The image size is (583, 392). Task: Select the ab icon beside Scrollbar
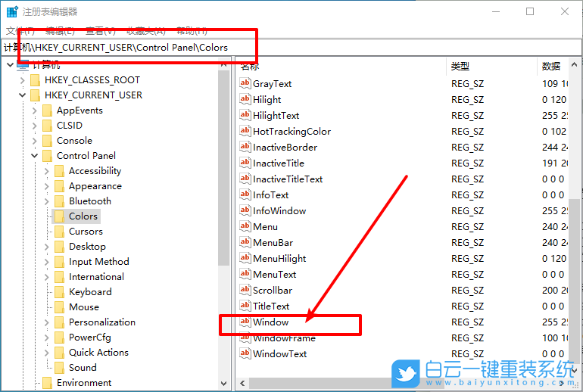click(x=245, y=291)
